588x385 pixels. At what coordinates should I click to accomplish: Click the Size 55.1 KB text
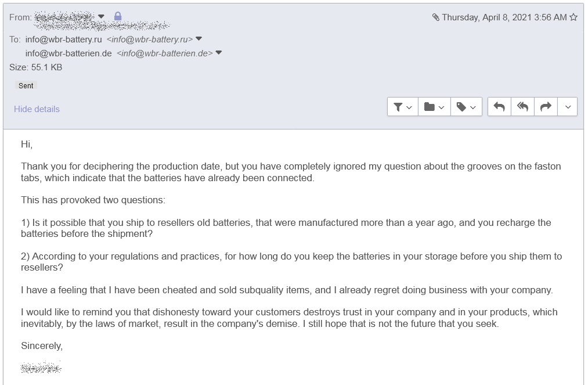(36, 67)
